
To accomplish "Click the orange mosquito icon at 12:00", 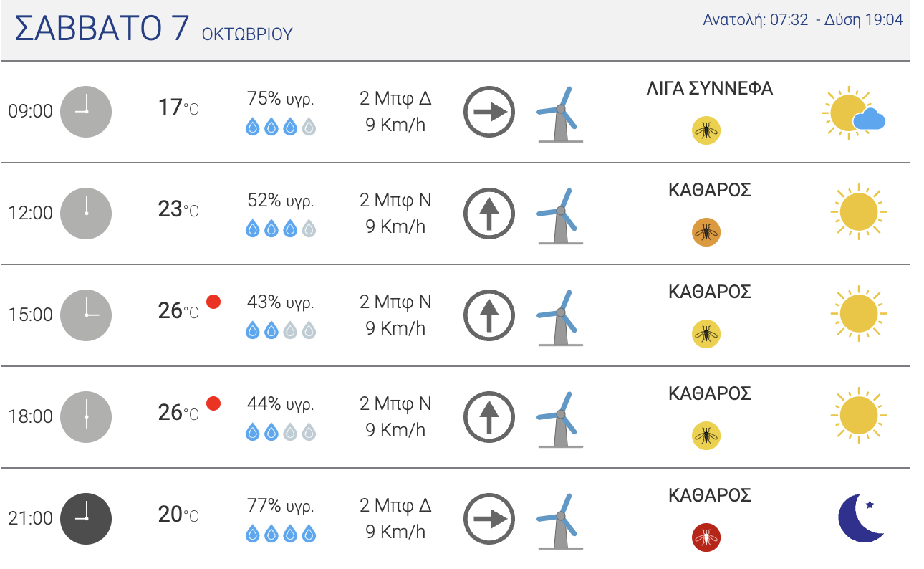I will 706,232.
